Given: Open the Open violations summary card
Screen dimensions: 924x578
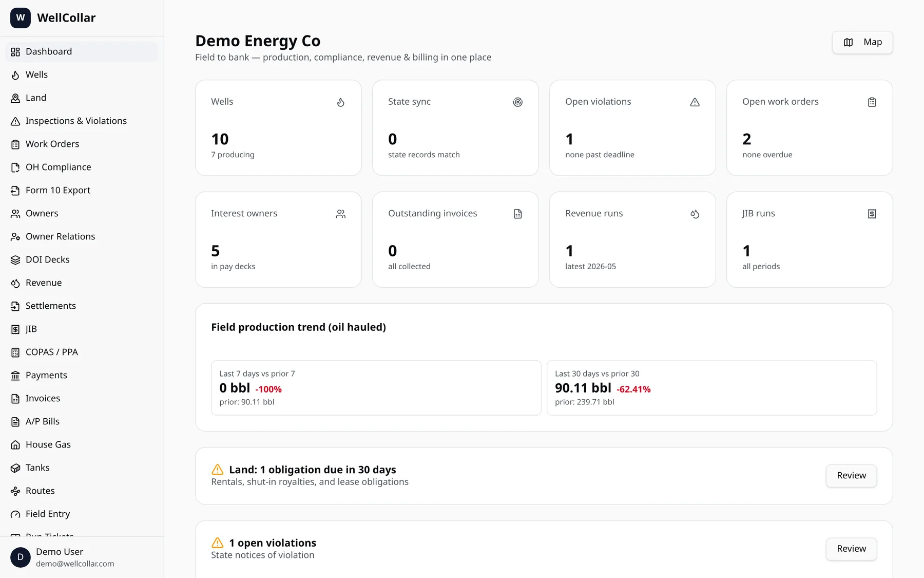Looking at the screenshot, I should pos(632,128).
